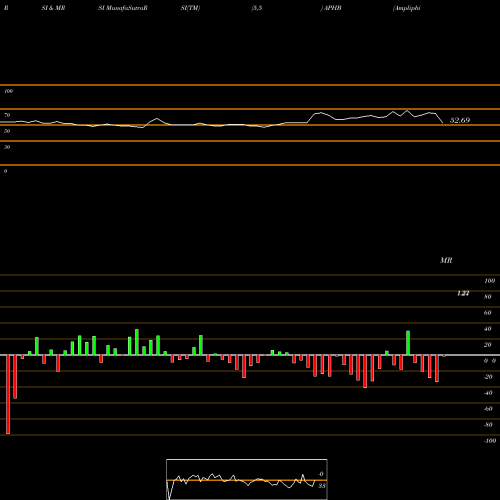The image size is (500, 500).
Task: Click the value 33 in the mini chart
Action: point(322,486)
